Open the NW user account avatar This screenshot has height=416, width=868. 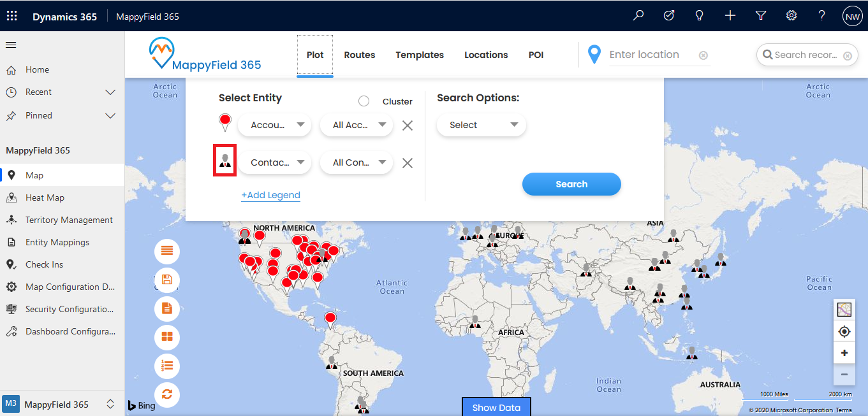(x=852, y=17)
